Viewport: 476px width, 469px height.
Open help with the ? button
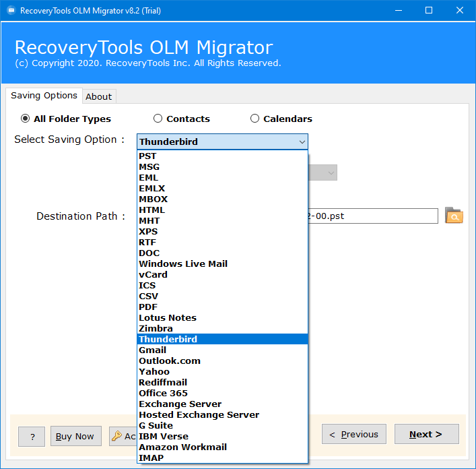point(32,437)
